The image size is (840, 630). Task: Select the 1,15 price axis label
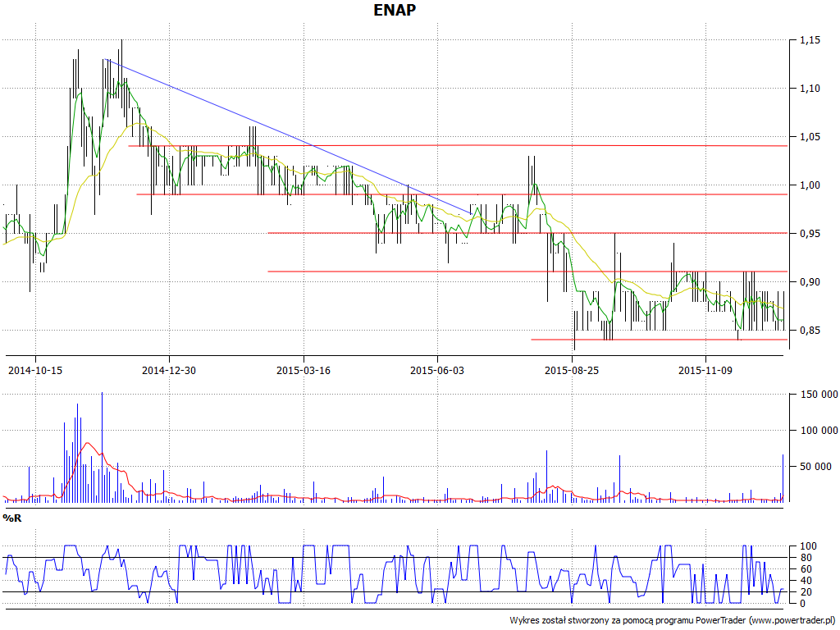coord(810,40)
